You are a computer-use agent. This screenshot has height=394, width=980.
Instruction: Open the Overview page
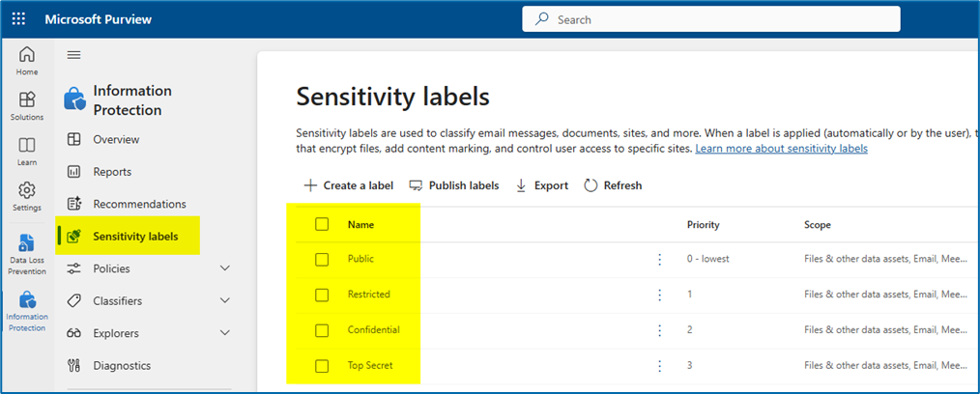click(116, 139)
